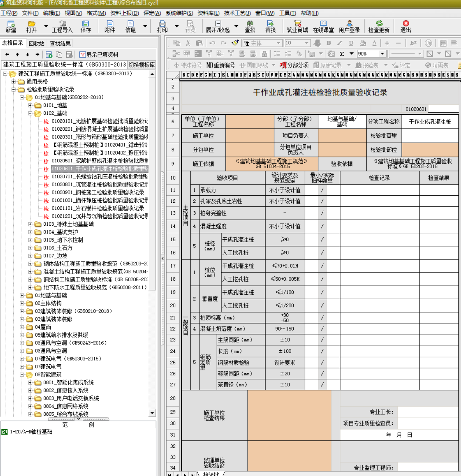The height and width of the screenshot is (476, 461).
Task: Click the 切换模板库 button
Action: point(142,65)
